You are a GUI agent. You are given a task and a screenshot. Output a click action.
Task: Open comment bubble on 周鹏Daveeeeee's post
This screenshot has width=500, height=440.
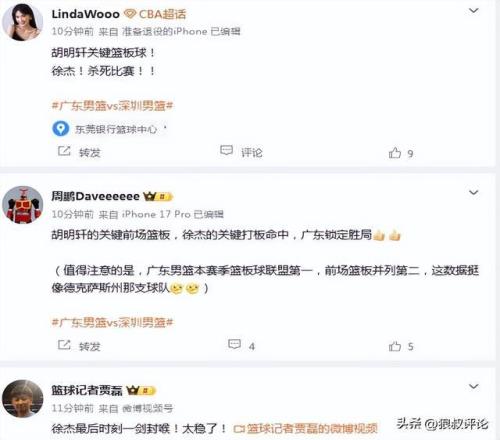[234, 345]
